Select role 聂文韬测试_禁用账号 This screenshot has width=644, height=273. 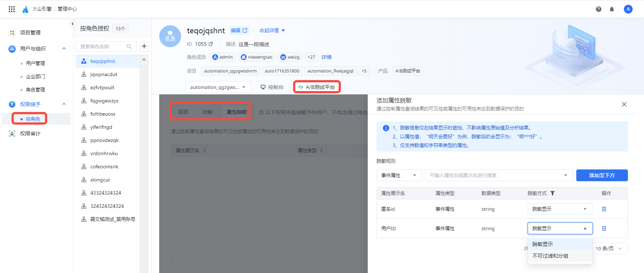[x=108, y=219]
